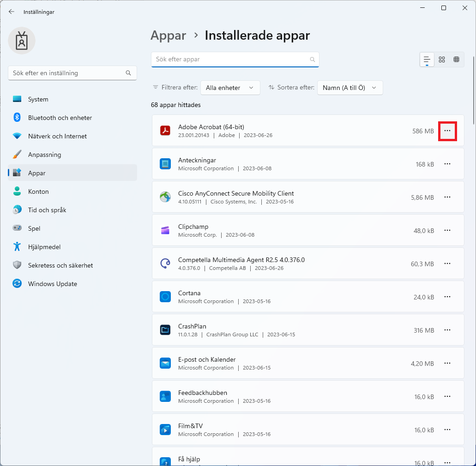Switch to table view layout
The height and width of the screenshot is (466, 476).
pos(456,60)
